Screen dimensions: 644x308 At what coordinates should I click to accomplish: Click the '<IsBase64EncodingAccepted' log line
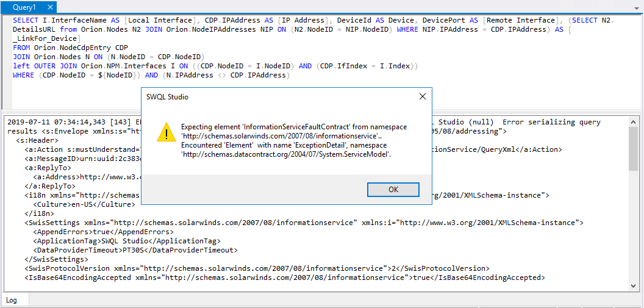[x=285, y=278]
